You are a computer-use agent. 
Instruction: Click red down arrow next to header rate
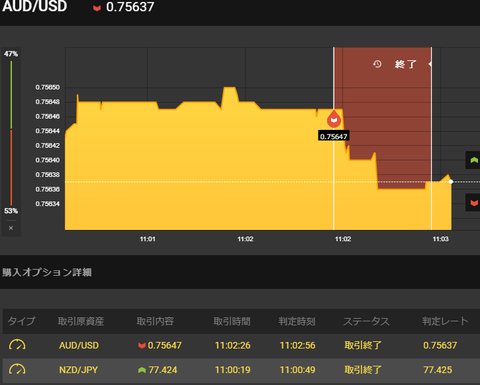tap(97, 8)
